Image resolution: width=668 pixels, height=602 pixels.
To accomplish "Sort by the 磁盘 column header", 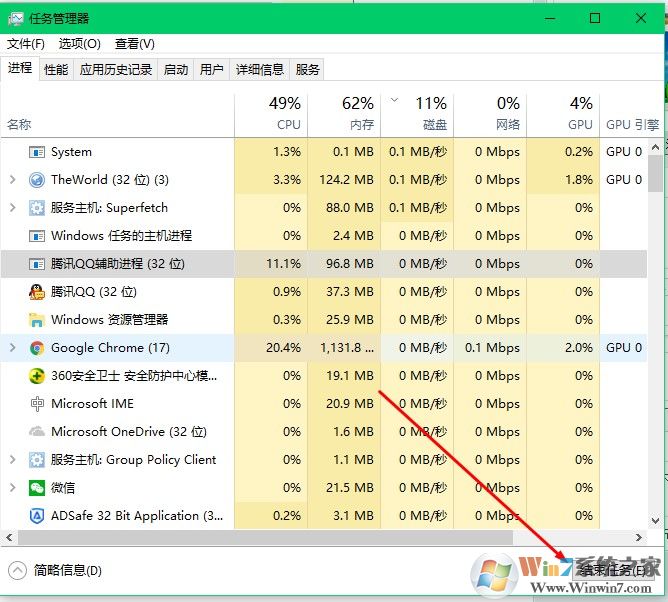I will (x=418, y=115).
